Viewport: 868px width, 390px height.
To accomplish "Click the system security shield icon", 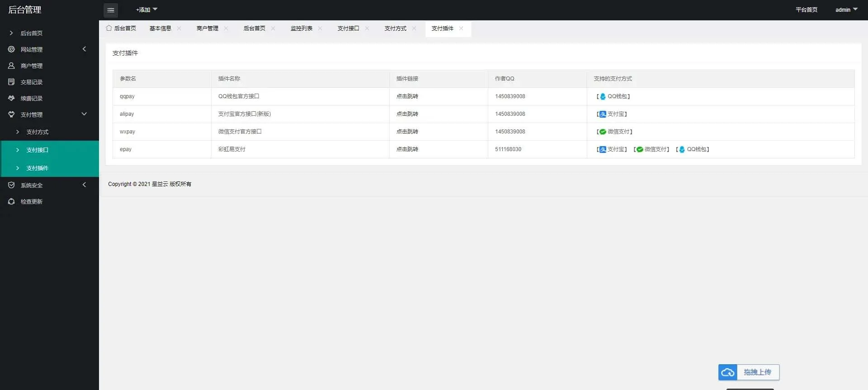I will coord(11,185).
